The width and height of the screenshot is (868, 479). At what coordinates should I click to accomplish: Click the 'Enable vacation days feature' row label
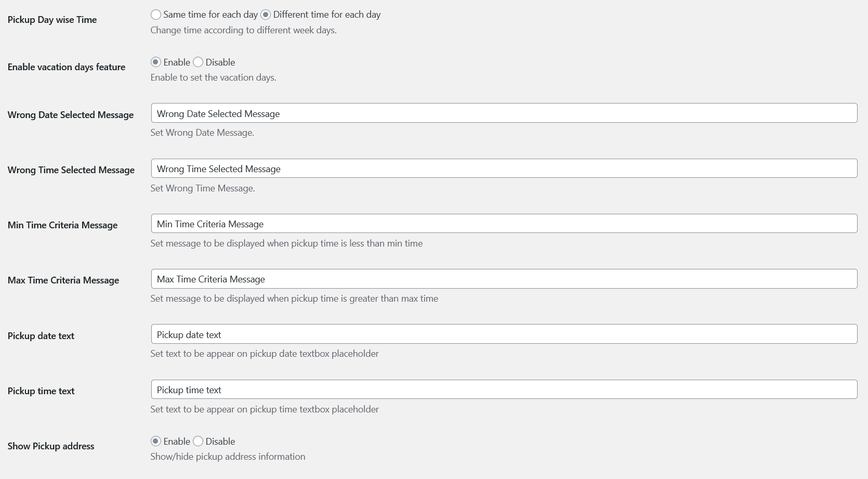click(x=67, y=67)
